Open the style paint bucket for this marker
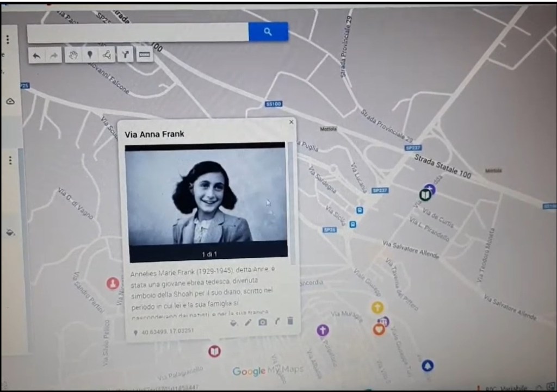557x392 pixels. pos(233,322)
